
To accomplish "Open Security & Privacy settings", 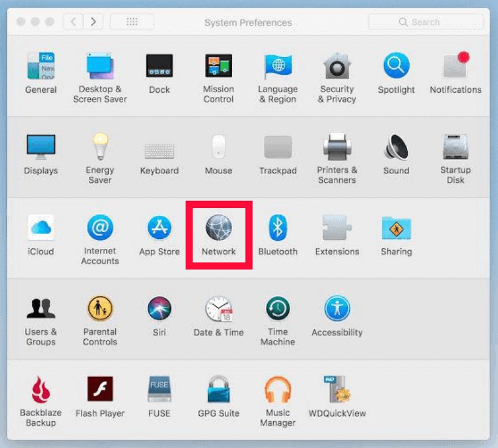I will coord(337,78).
